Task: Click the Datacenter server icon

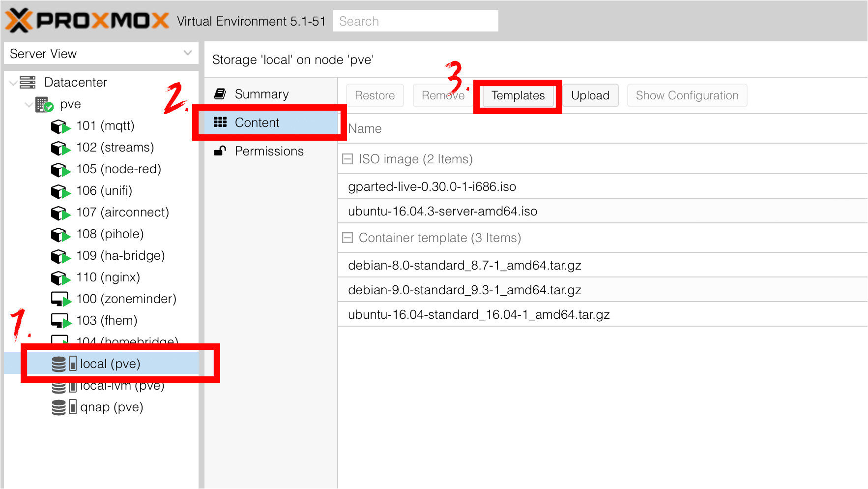Action: [28, 82]
